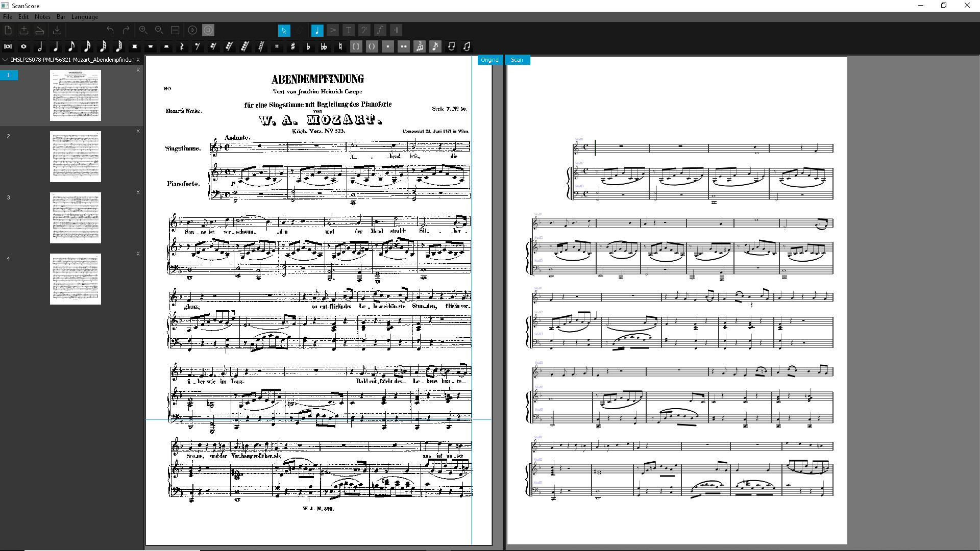980x551 pixels.
Task: Click the export download icon
Action: [57, 30]
